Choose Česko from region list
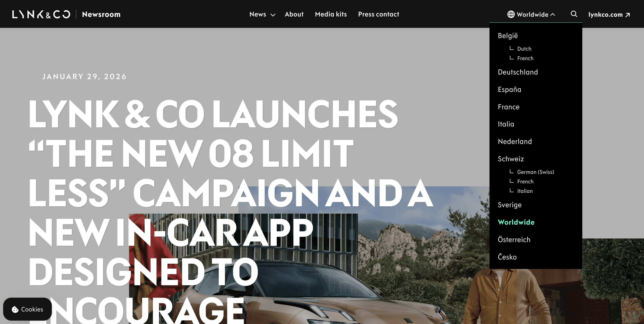Image resolution: width=644 pixels, height=324 pixels. [x=507, y=257]
